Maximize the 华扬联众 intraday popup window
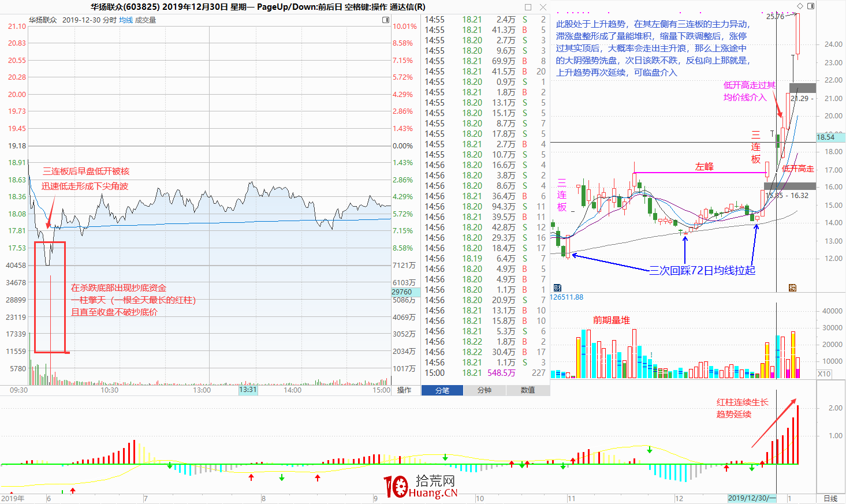Image resolution: width=846 pixels, height=504 pixels. 528,7
